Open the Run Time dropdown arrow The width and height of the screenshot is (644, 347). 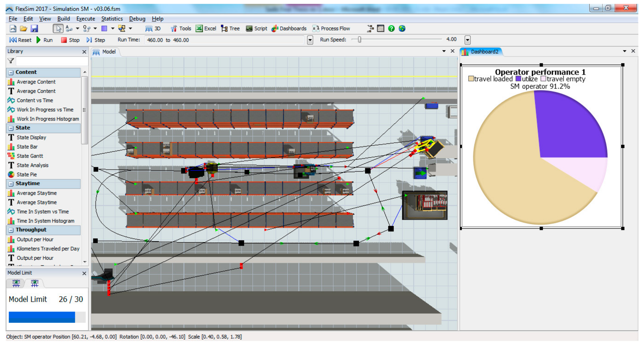tap(310, 40)
